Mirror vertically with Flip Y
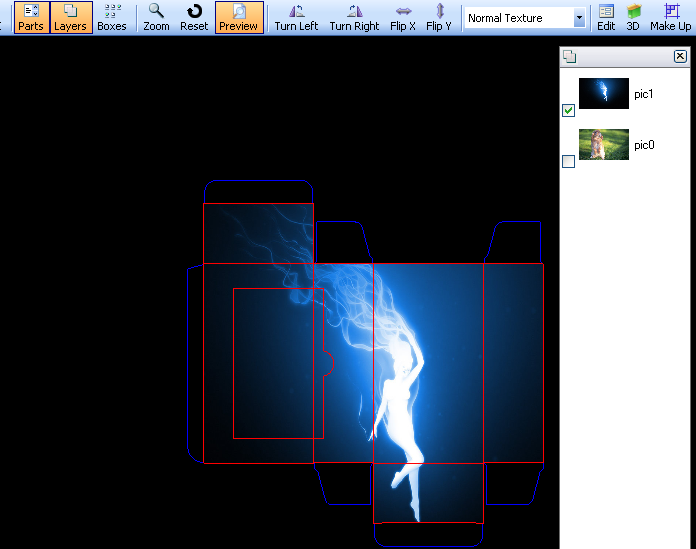The image size is (696, 549). coord(439,17)
